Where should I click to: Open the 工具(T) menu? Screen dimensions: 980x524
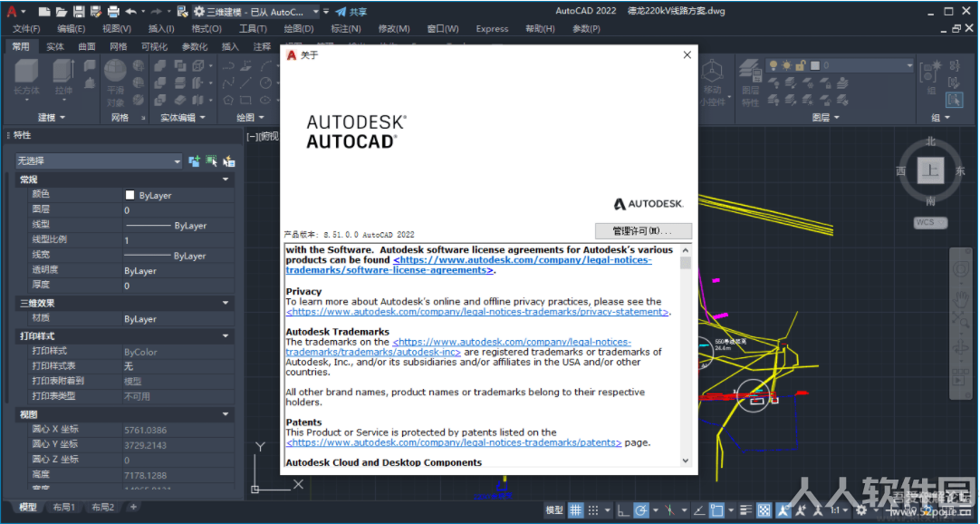coord(253,29)
